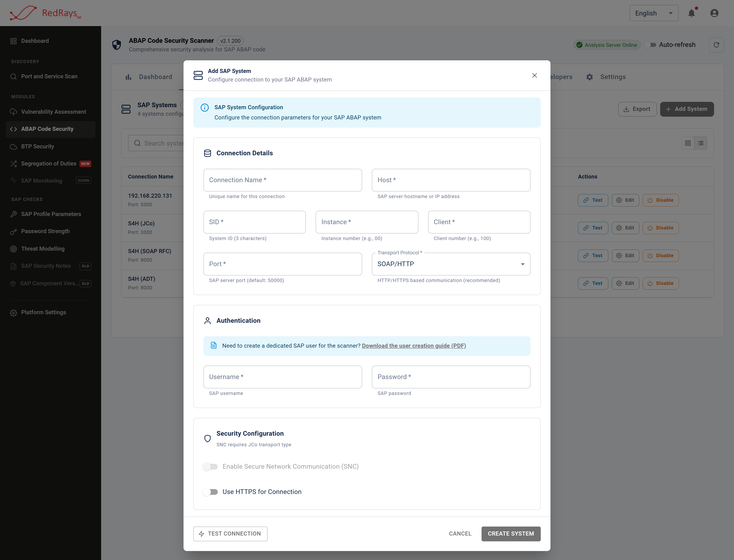Viewport: 734px width, 560px height.
Task: Click Cancel in the dialog
Action: click(460, 534)
